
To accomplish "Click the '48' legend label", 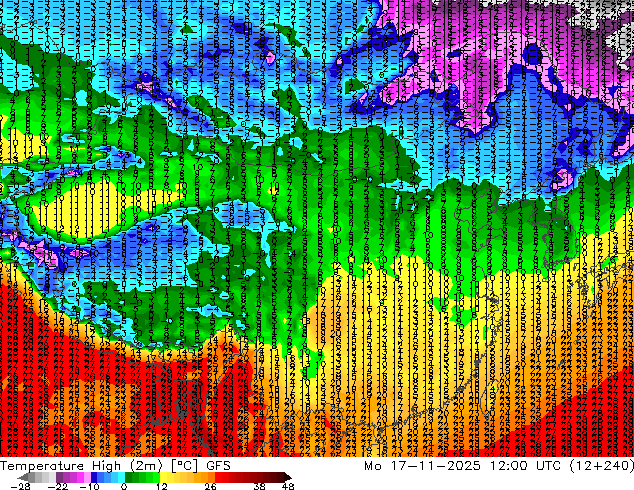I will (x=288, y=486).
